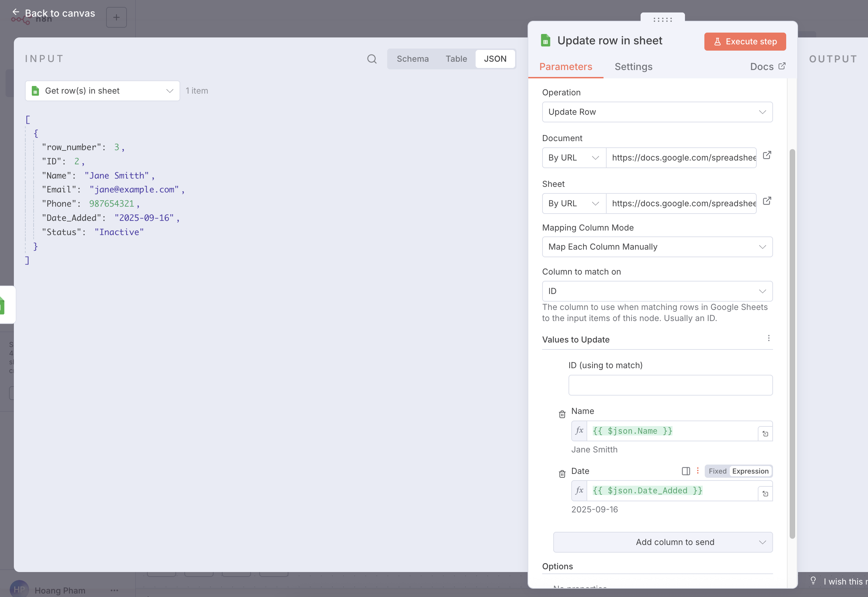Expand the Date expression editor
The height and width of the screenshot is (597, 868).
(765, 493)
